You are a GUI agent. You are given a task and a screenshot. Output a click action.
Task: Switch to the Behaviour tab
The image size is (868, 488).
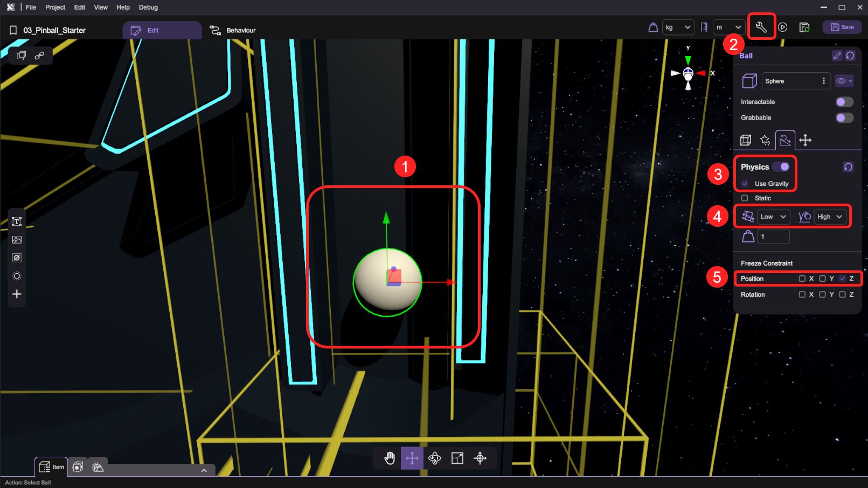click(233, 30)
